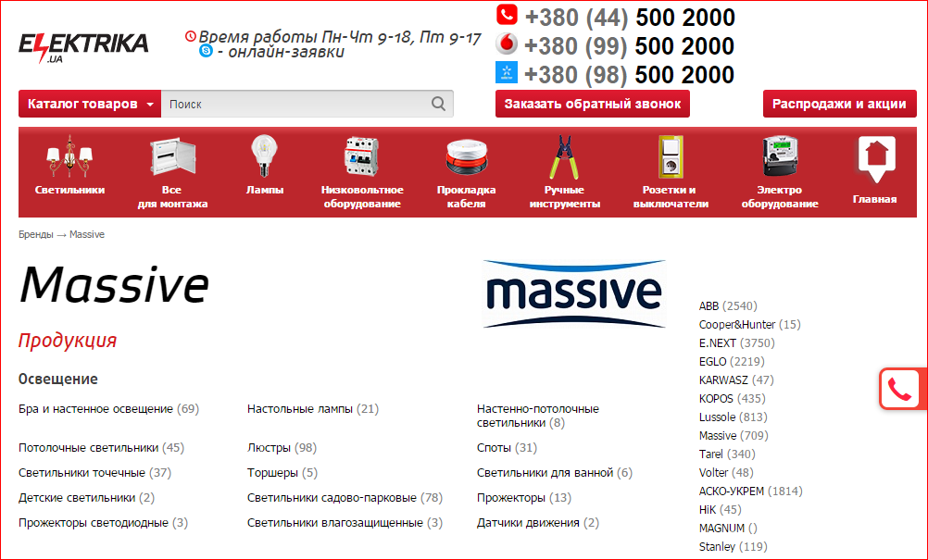This screenshot has width=928, height=560.
Task: Click Заказать обратный звонок button
Action: click(x=593, y=104)
